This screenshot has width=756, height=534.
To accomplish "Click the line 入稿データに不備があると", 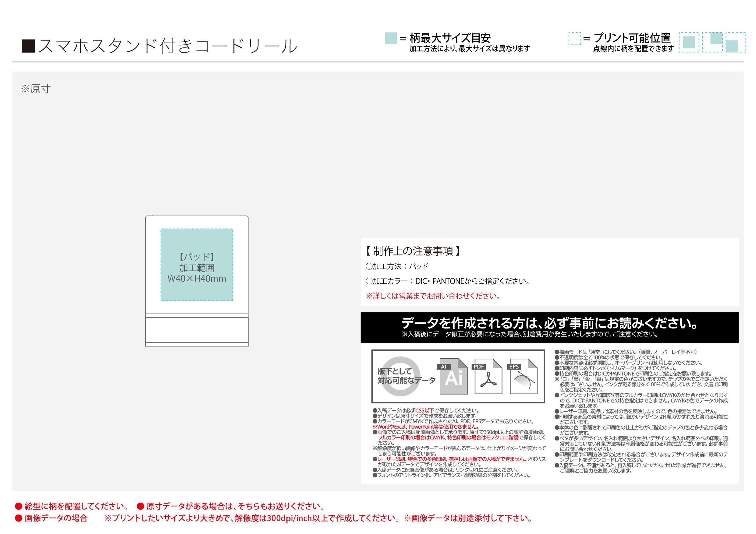I will pyautogui.click(x=641, y=468).
